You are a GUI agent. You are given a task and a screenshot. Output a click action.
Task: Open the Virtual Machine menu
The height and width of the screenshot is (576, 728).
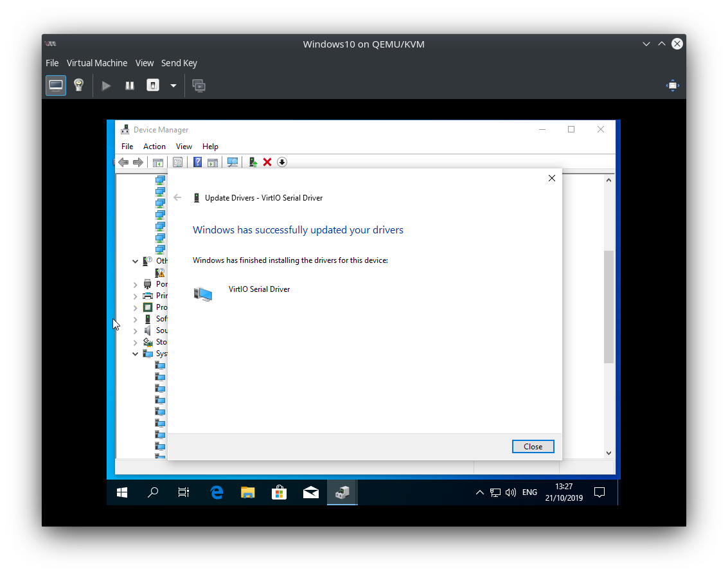click(96, 63)
